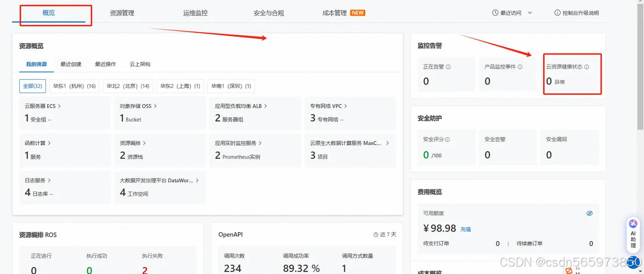
Task: Click the 控制台升级说明 info icon
Action: pos(557,13)
